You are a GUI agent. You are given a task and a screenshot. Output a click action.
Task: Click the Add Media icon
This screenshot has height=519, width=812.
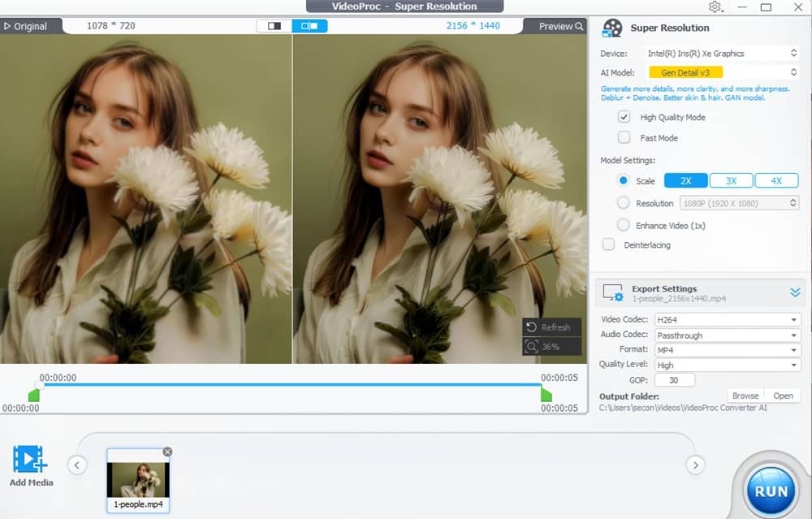30,459
